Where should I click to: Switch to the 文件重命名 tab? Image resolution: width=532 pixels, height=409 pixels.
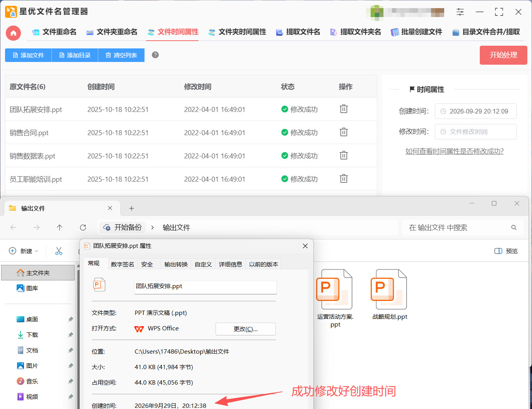pos(54,32)
